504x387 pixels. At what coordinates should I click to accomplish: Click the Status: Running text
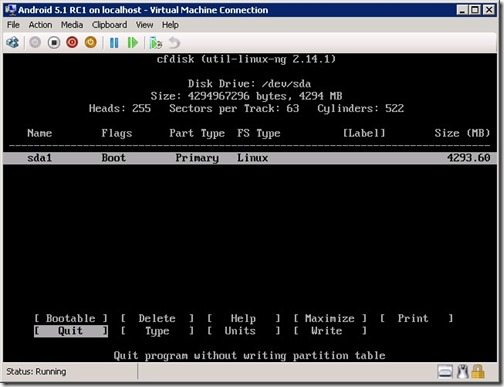tap(36, 372)
